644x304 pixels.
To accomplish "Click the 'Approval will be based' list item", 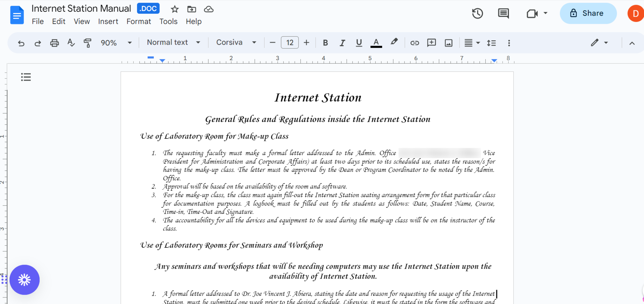I will (255, 186).
